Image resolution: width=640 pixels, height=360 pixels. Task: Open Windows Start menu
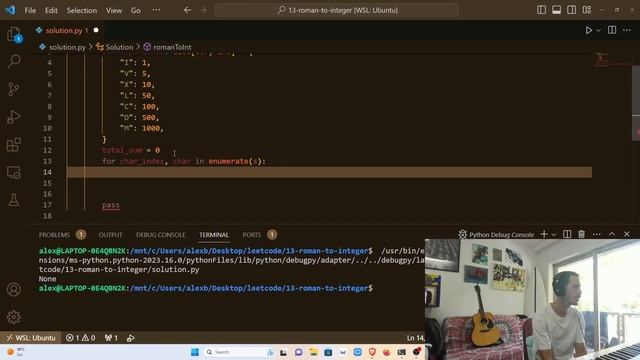point(195,352)
